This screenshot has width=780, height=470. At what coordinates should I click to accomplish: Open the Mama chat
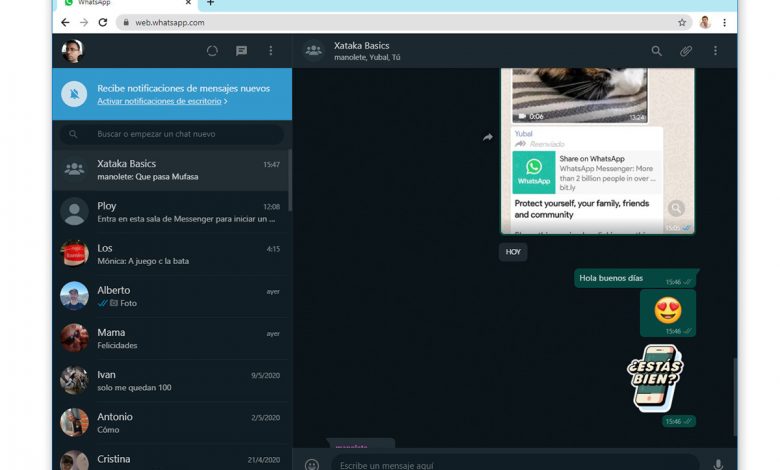[172, 339]
